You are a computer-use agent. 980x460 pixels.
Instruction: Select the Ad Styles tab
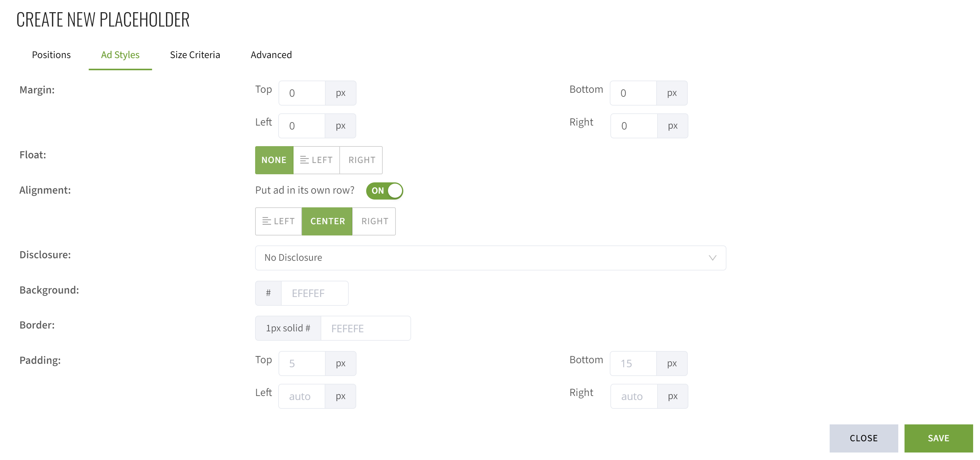click(120, 55)
